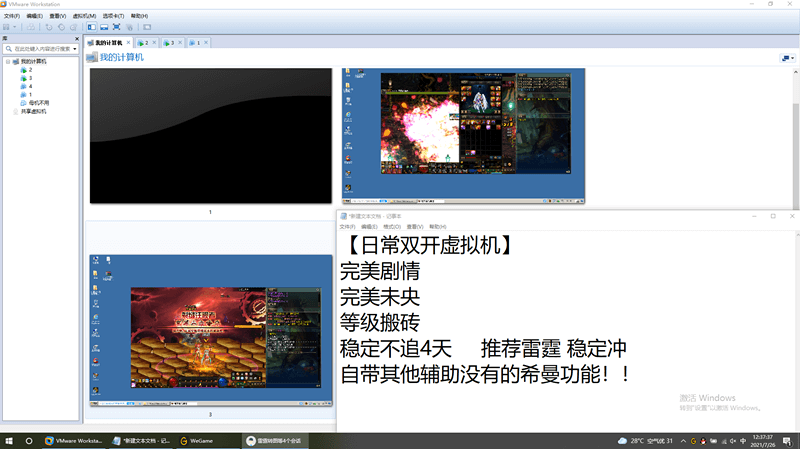Screen dimensions: 800x449
Task: Click the power/suspend toolbar icon
Action: [7, 27]
